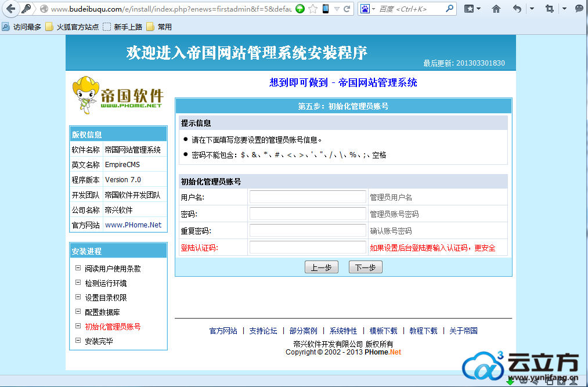This screenshot has width=588, height=387.
Task: Click the EmpireCMS English name cell
Action: click(x=135, y=165)
